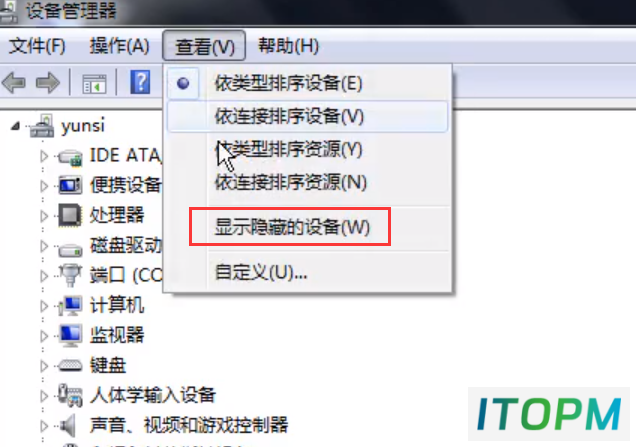Click the show/hide console tree icon
The width and height of the screenshot is (636, 447).
tap(94, 84)
